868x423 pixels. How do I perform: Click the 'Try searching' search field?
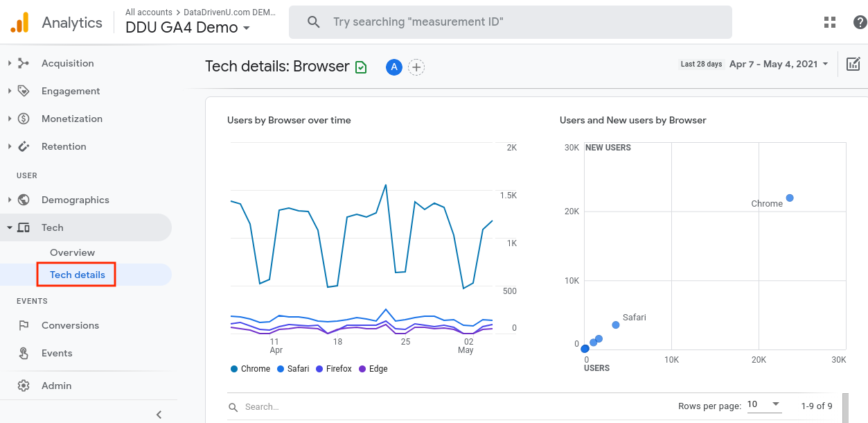click(511, 22)
